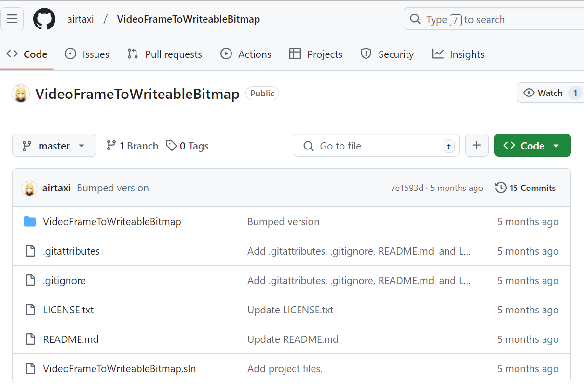This screenshot has height=392, width=584.
Task: Open the LICENSE.txt file
Action: 68,310
